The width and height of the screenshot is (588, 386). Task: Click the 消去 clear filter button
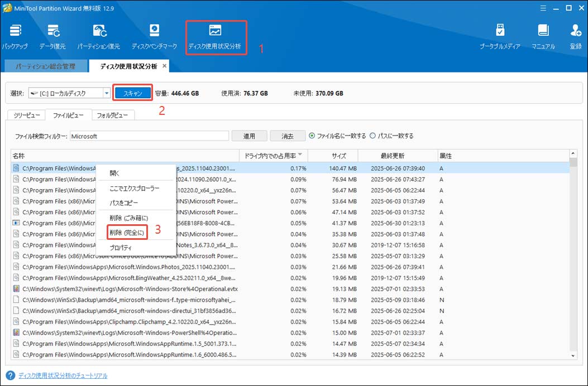point(288,136)
